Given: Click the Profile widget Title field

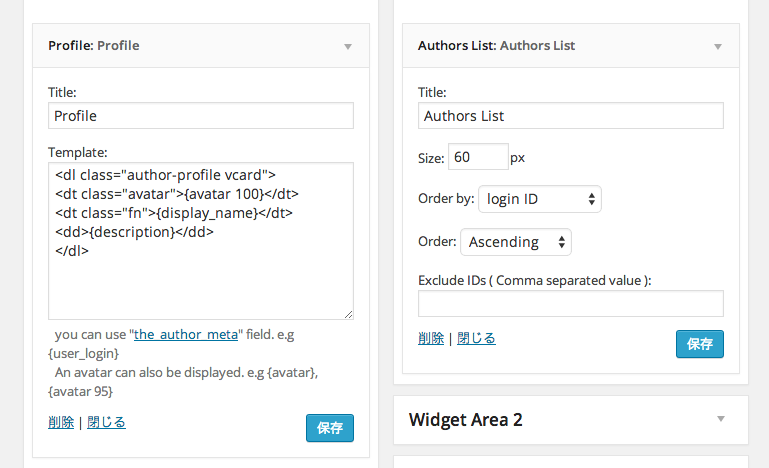Looking at the screenshot, I should [200, 116].
